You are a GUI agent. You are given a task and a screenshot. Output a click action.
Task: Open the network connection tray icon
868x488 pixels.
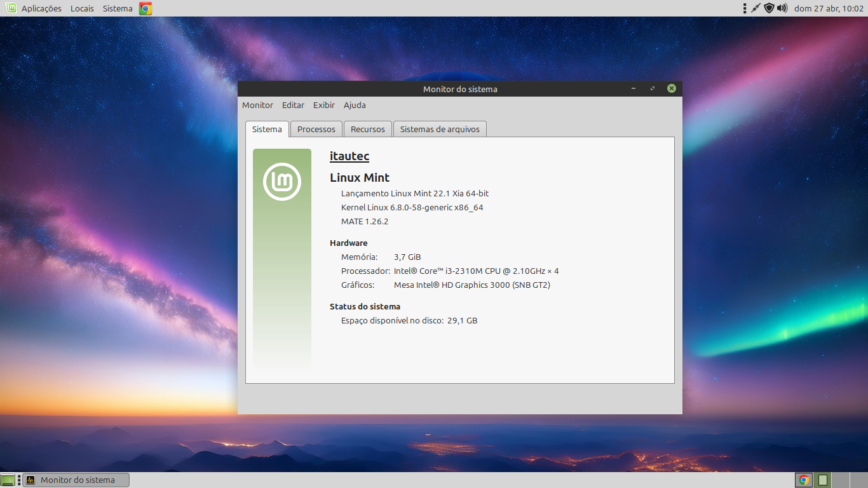[756, 8]
